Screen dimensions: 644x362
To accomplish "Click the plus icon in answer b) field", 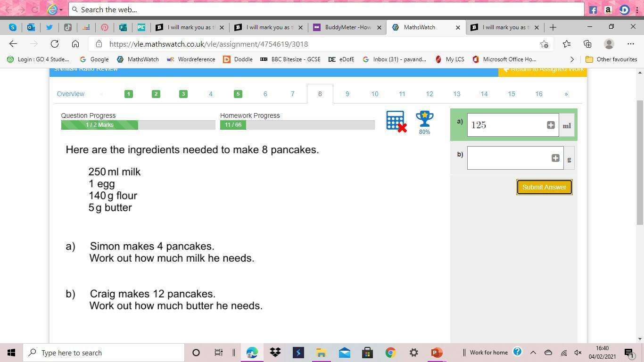I will 555,158.
